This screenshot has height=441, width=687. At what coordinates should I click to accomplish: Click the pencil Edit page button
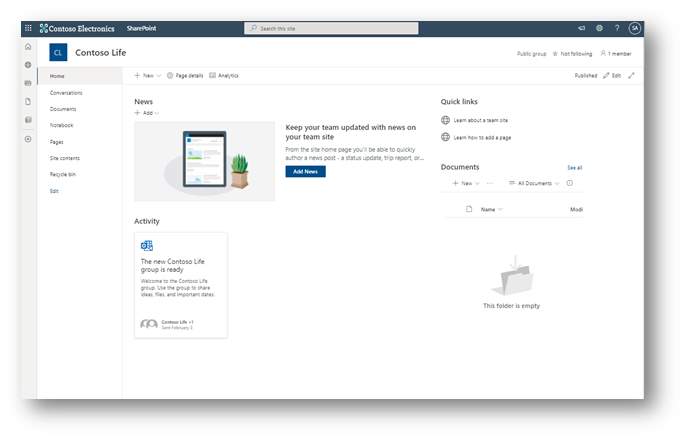pos(612,76)
